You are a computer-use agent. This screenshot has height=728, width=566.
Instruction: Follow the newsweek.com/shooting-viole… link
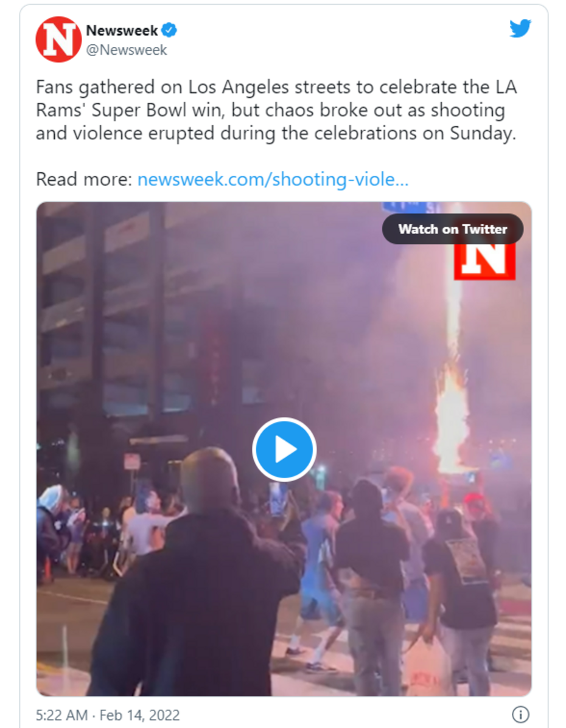[273, 179]
